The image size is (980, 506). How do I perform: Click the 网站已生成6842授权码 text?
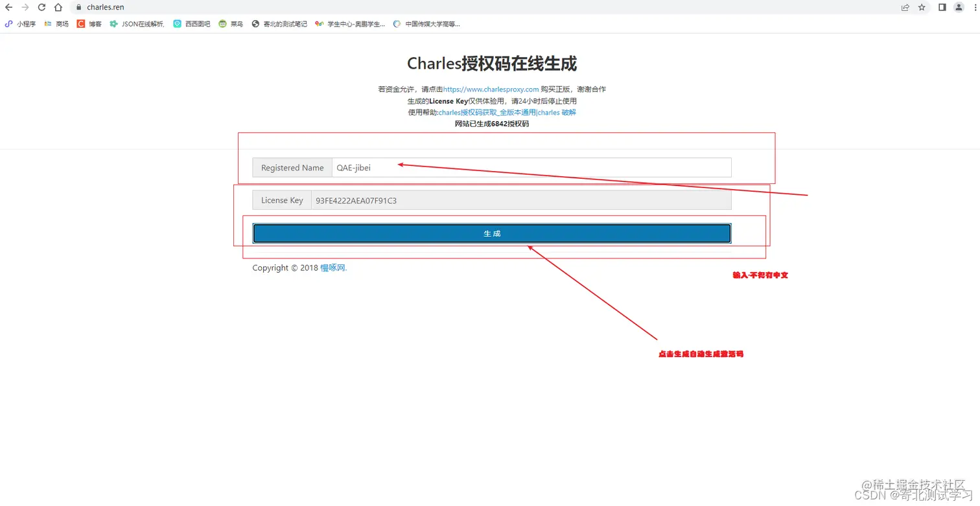492,124
